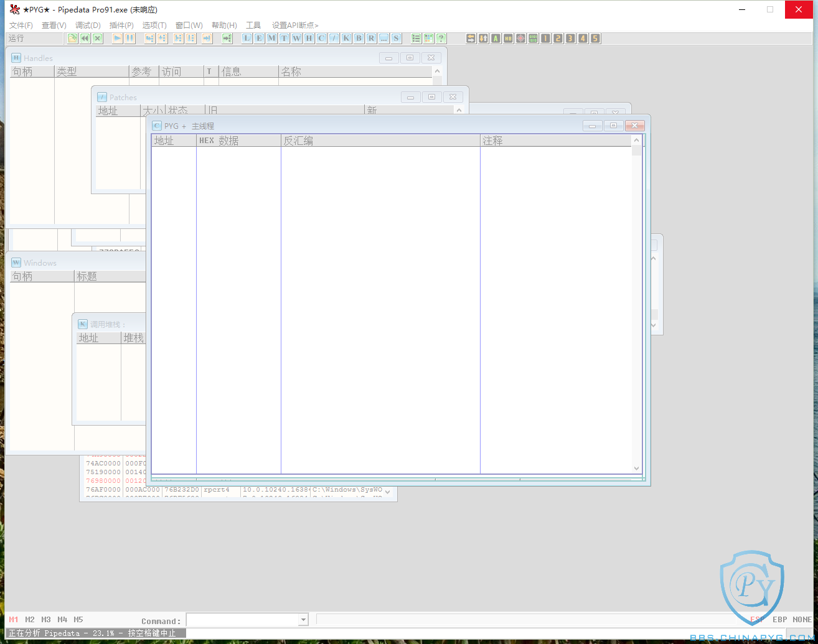The image size is (818, 644).
Task: Click the green list options icon
Action: 416,38
